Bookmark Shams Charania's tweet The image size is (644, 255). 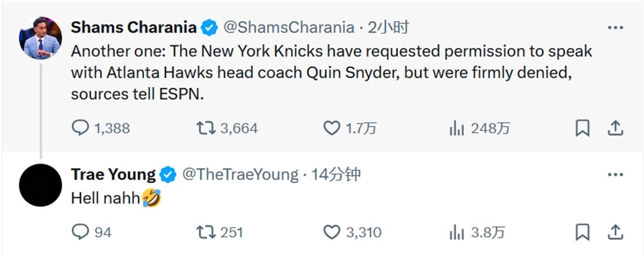point(582,128)
